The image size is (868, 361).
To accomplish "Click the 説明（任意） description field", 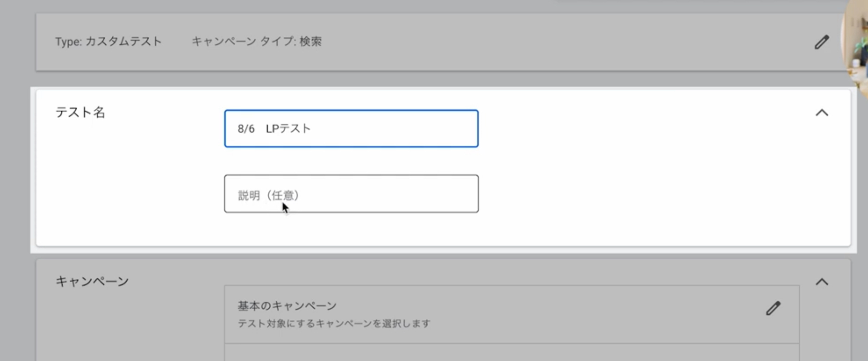I will coord(350,194).
